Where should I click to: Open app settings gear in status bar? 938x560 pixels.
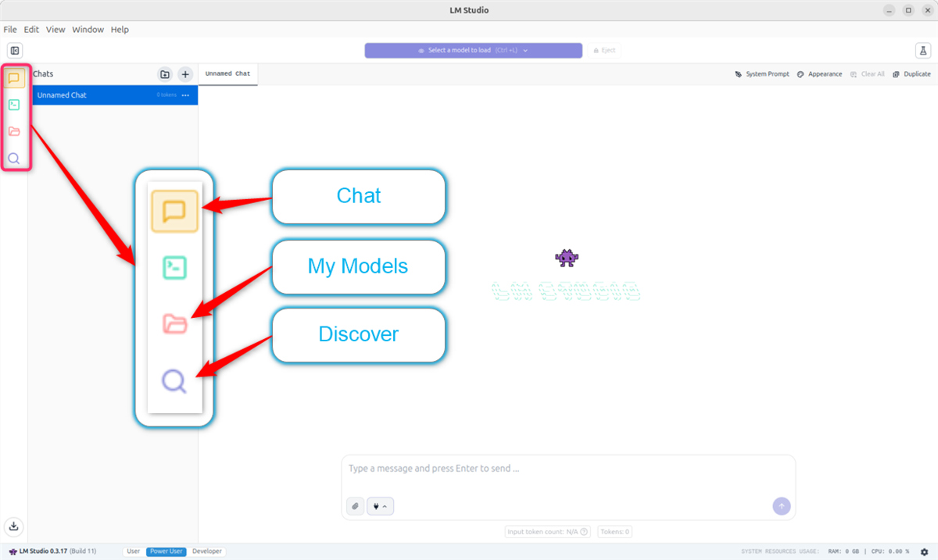tap(925, 551)
